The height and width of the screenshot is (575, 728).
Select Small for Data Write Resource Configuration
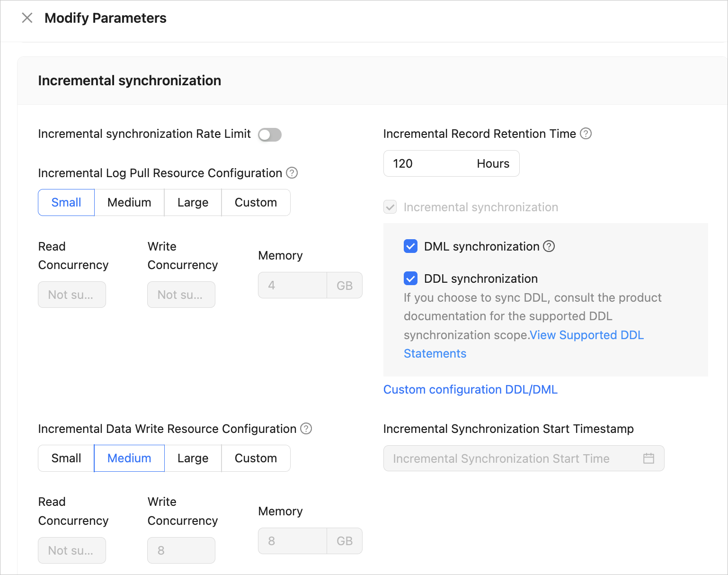tap(66, 458)
